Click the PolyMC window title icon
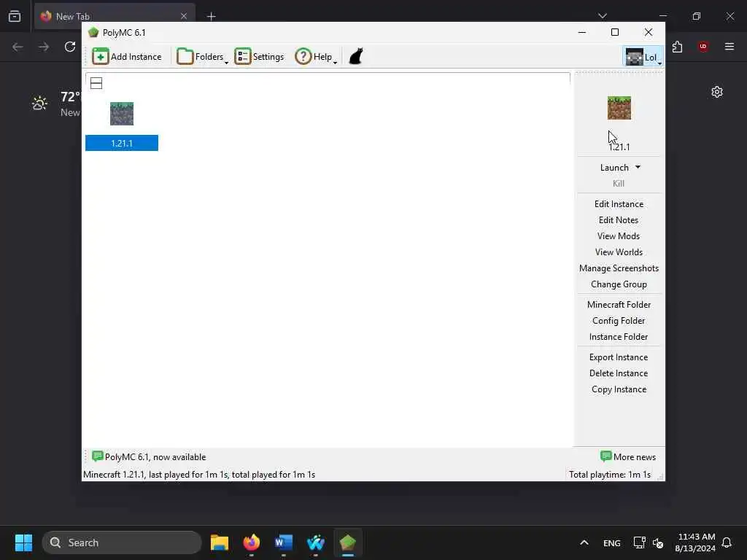Screen dimensions: 747x560 [93, 32]
